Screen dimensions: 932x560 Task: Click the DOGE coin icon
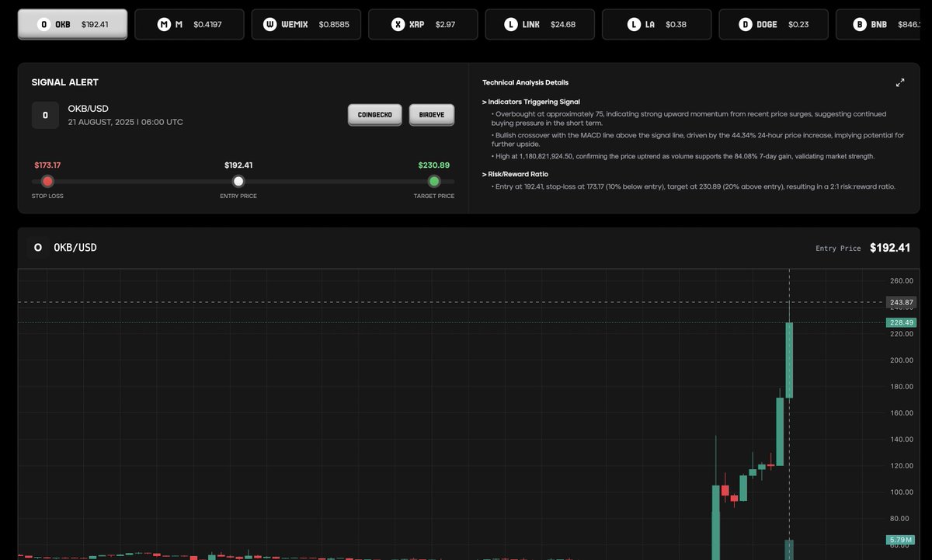pos(746,25)
